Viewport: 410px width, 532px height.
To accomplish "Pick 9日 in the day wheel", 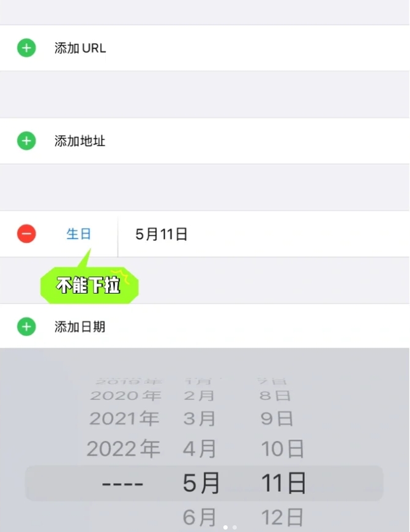I will coord(277,419).
